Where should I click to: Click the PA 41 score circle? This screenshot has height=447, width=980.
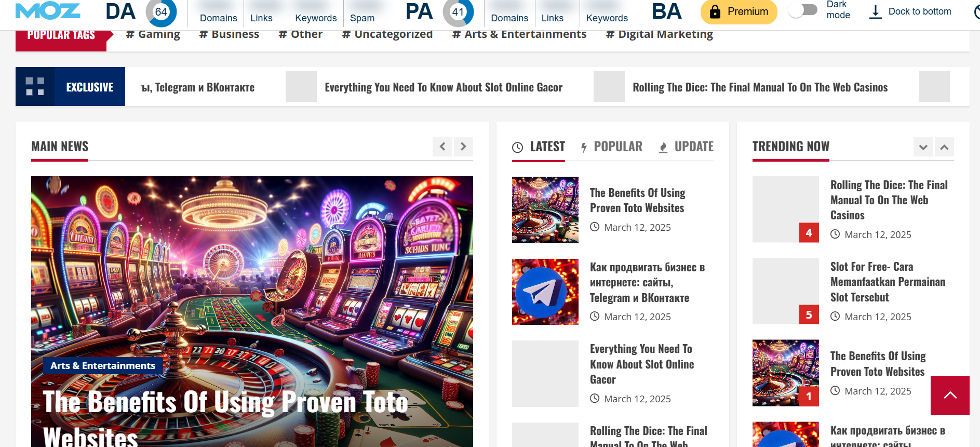point(458,11)
